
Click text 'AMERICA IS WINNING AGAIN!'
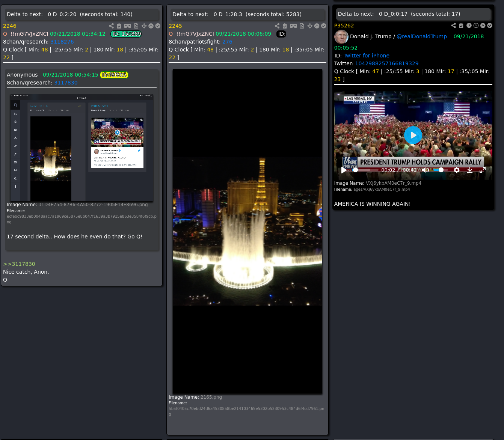click(x=372, y=204)
